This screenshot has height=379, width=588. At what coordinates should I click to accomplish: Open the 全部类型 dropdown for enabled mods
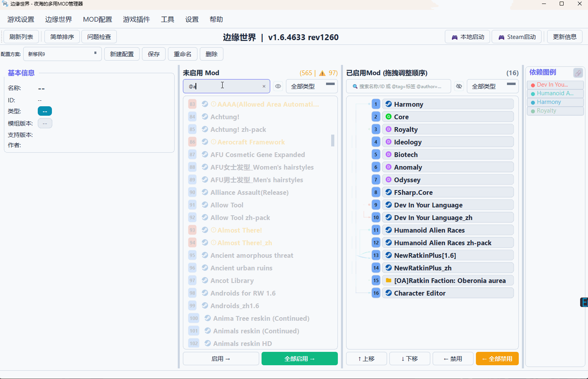(x=492, y=86)
